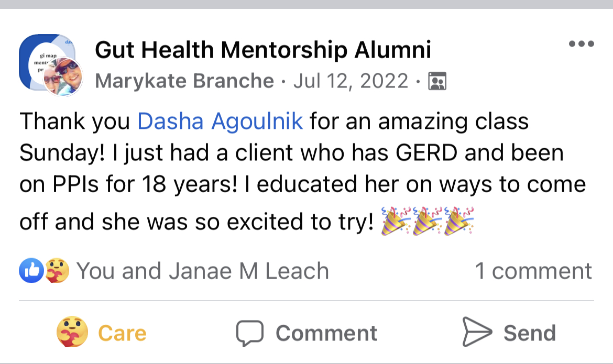The image size is (613, 364).
Task: Tap the small care reaction emoji in summary
Action: coord(57,270)
